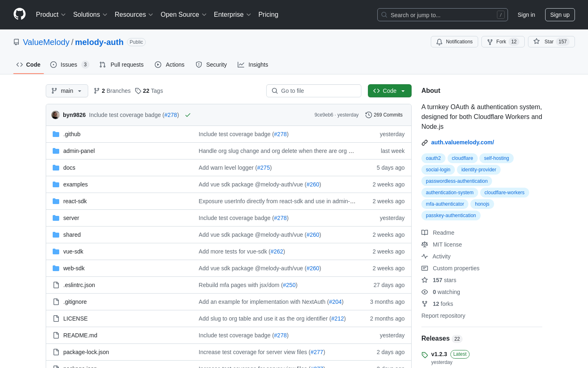Expand the Open Source menu
The width and height of the screenshot is (588, 368).
pyautogui.click(x=184, y=14)
